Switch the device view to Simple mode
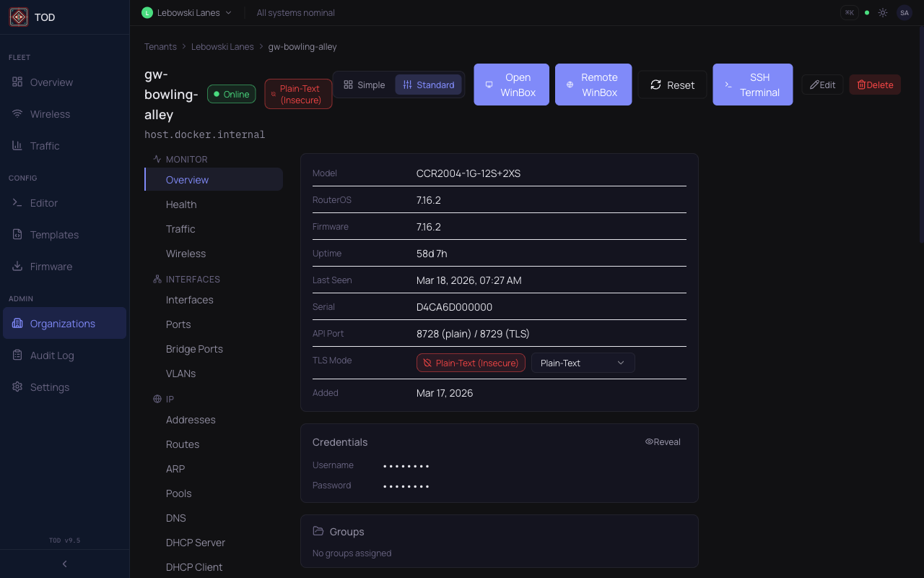 tap(364, 85)
